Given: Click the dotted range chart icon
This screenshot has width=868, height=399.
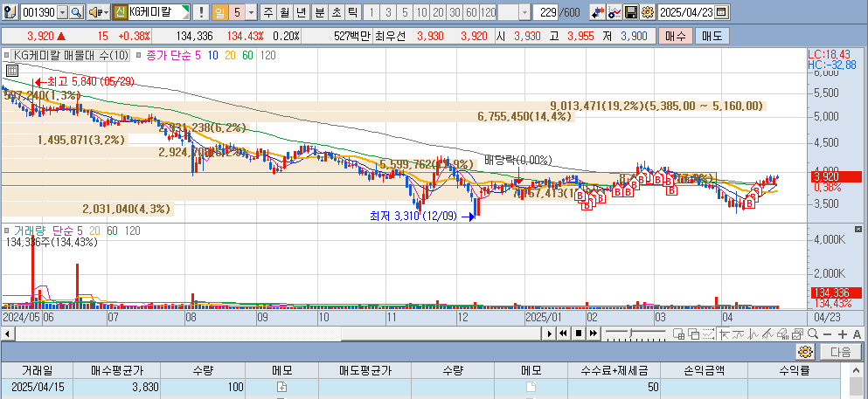Looking at the screenshot, I should click(x=708, y=334).
